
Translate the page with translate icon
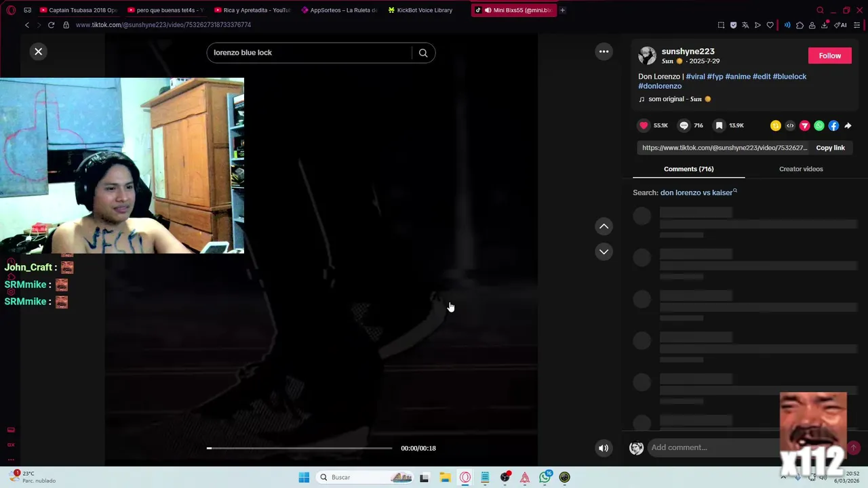tap(745, 25)
